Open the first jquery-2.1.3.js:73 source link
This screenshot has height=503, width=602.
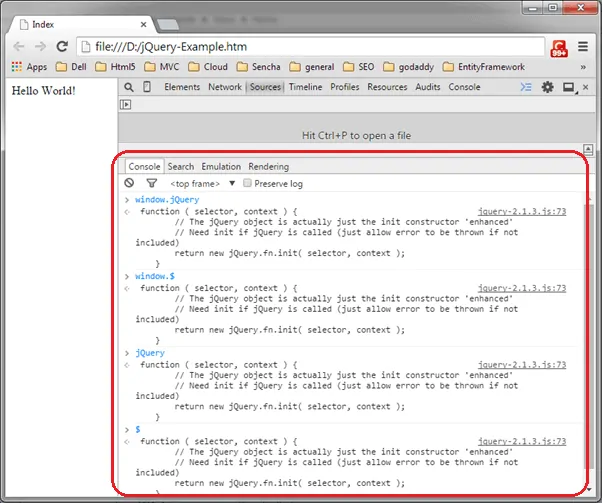(521, 211)
